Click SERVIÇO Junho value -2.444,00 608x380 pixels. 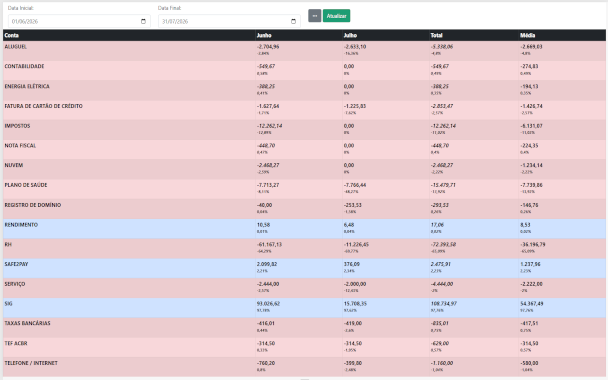click(268, 284)
